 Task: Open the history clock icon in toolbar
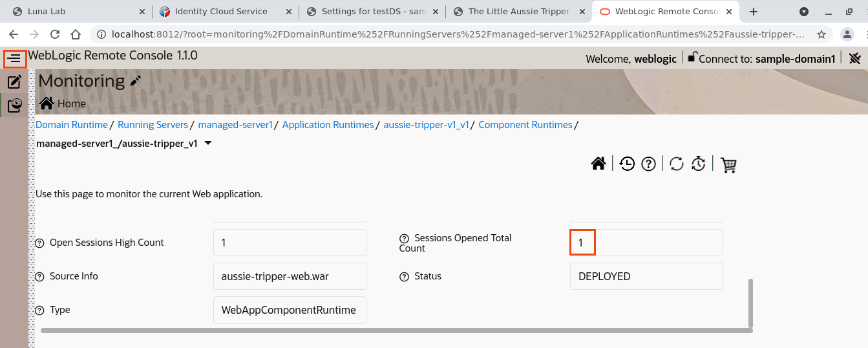point(627,164)
